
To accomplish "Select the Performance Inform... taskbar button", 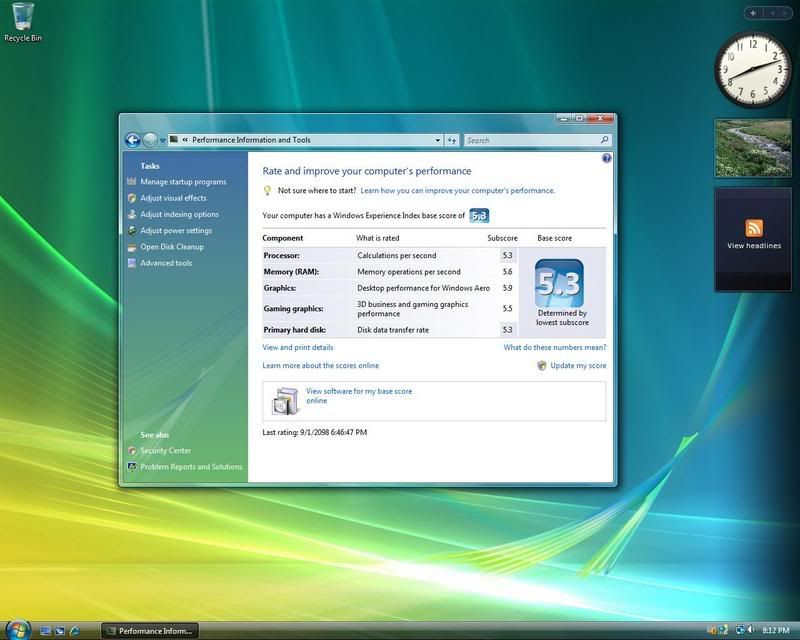I will [149, 631].
